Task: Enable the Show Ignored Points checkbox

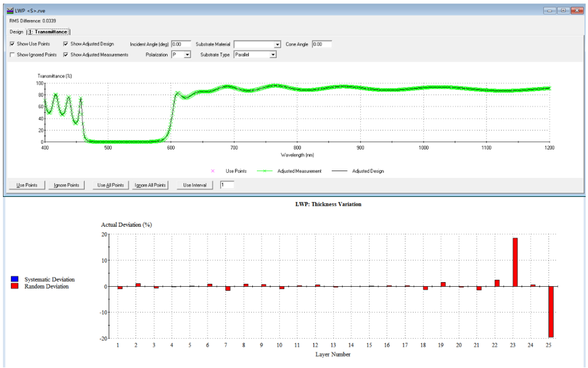Action: coord(13,54)
